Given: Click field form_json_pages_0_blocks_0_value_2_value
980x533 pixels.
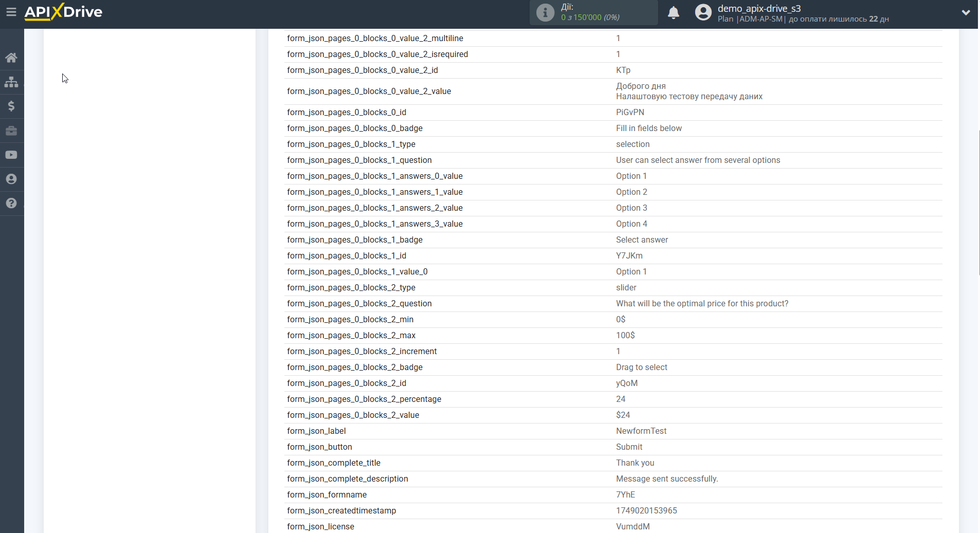Looking at the screenshot, I should (369, 91).
